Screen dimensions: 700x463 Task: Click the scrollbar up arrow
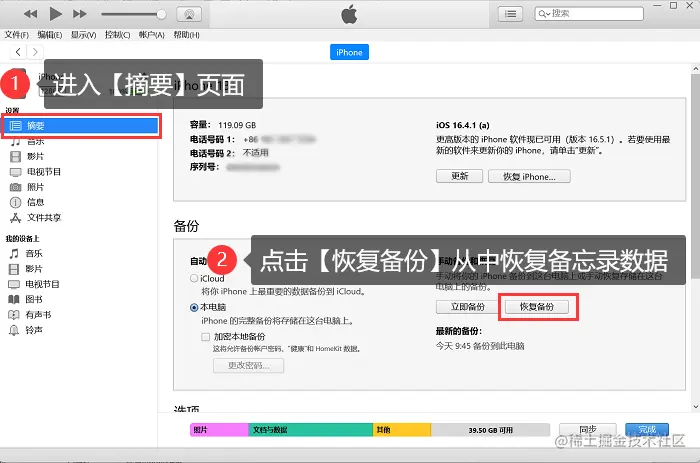point(696,69)
